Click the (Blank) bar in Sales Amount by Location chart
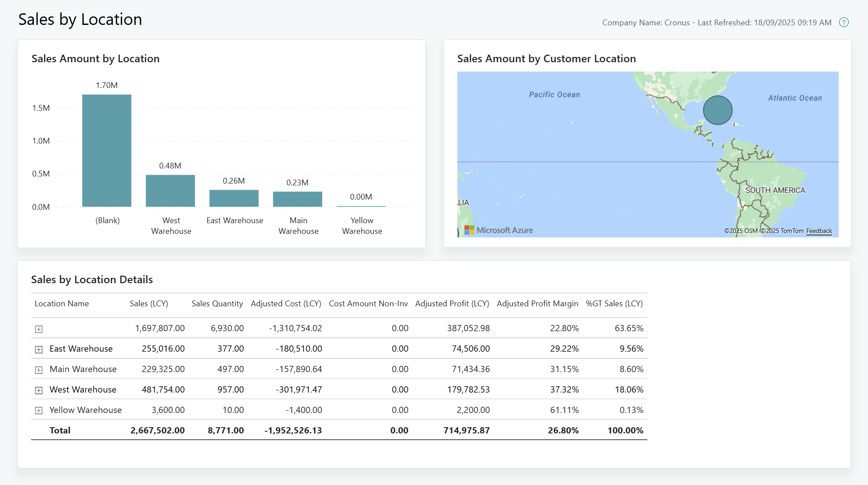The height and width of the screenshot is (485, 868). click(107, 150)
